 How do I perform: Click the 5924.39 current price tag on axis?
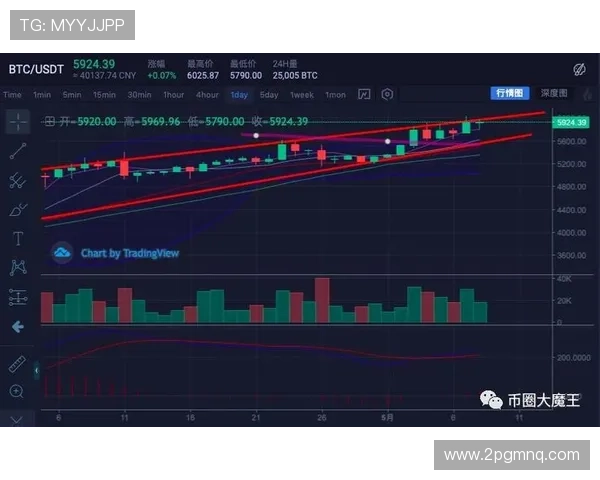coord(571,122)
